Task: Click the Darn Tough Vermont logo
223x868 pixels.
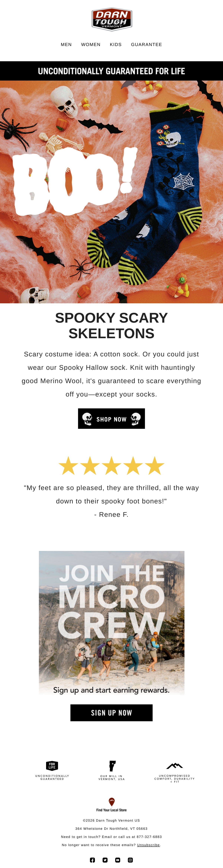Action: click(112, 19)
